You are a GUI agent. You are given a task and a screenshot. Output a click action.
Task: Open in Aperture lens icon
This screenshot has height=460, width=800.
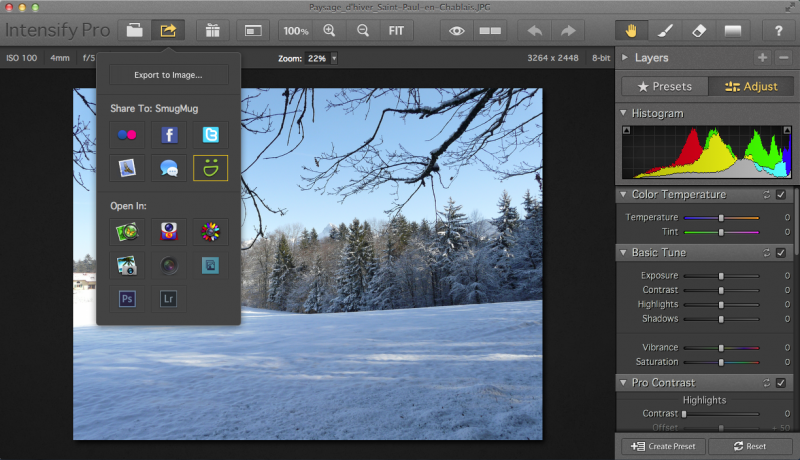pos(169,265)
